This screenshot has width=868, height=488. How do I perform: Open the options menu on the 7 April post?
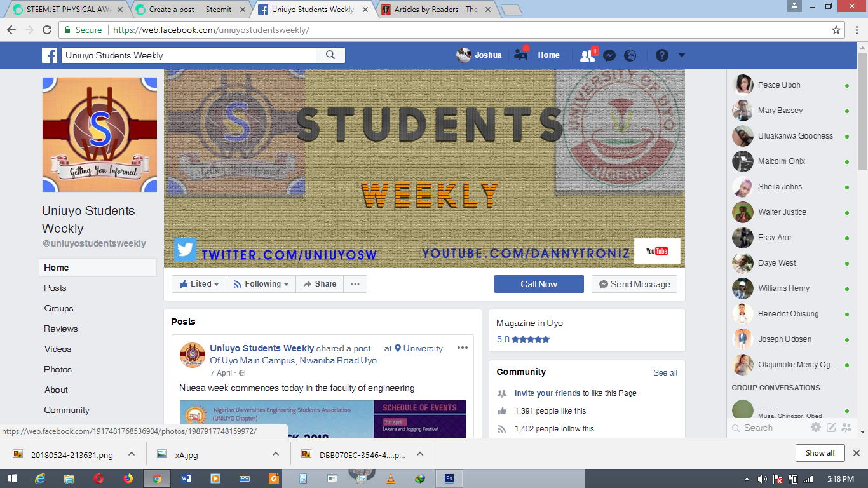(463, 348)
